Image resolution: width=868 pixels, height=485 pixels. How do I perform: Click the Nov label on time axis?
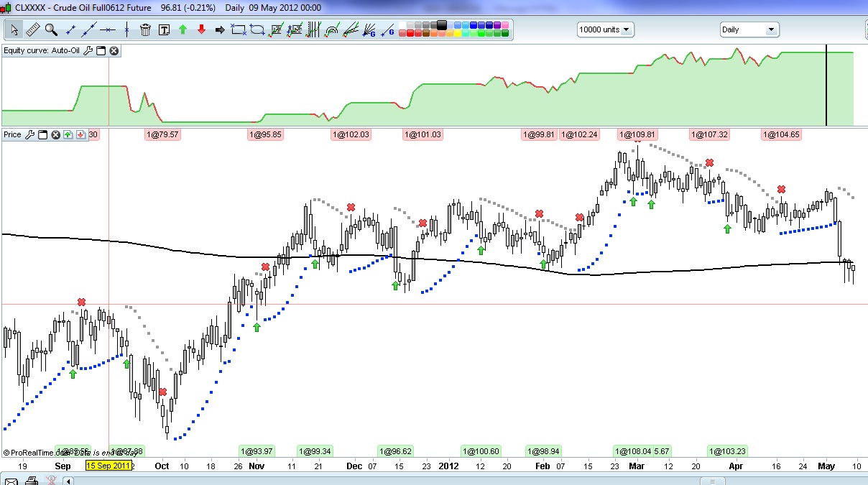257,466
